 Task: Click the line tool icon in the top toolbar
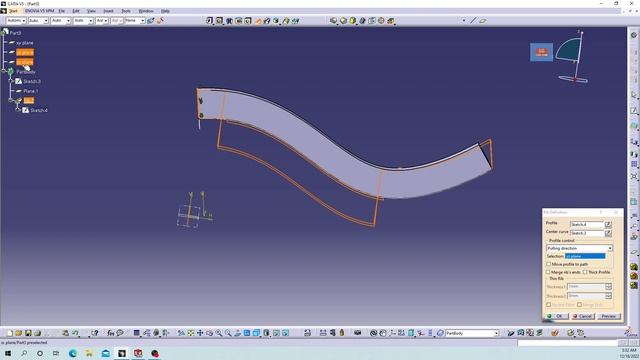(473, 20)
